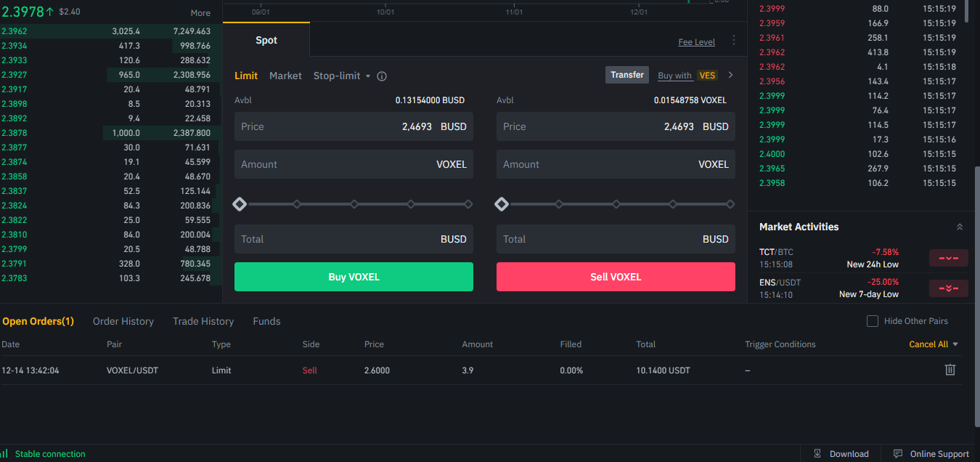Image resolution: width=980 pixels, height=462 pixels.
Task: Open the ENS/USDT activity chart icon
Action: click(x=949, y=288)
